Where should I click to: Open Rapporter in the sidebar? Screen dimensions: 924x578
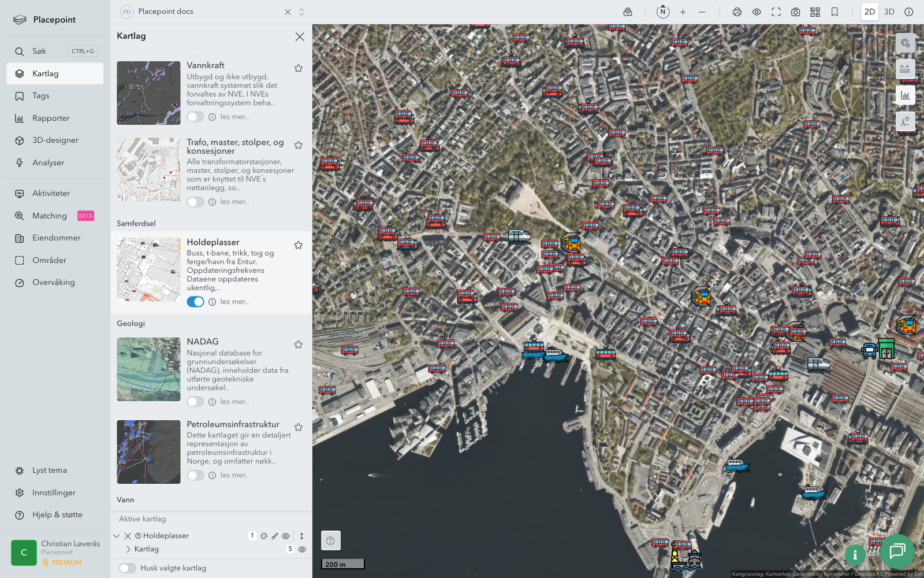pyautogui.click(x=51, y=118)
